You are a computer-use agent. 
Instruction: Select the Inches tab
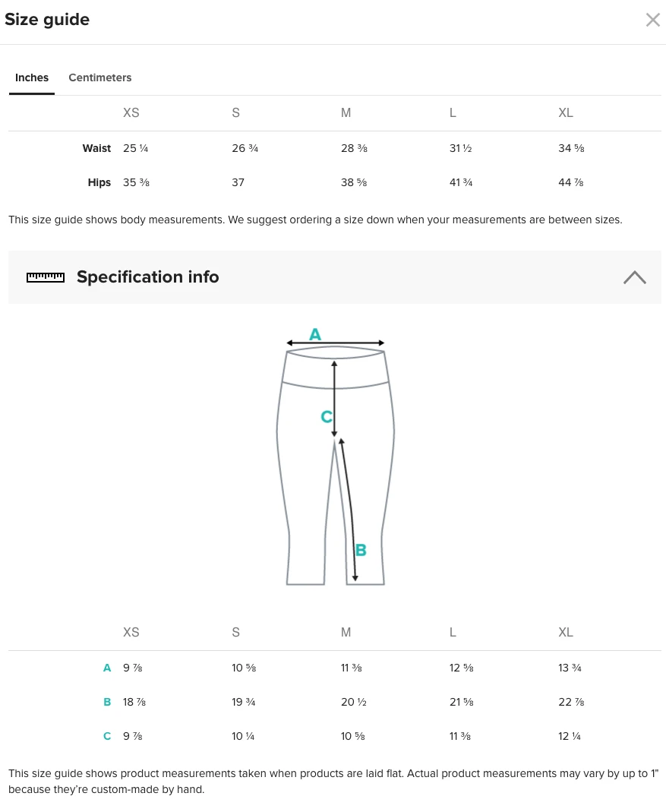pyautogui.click(x=32, y=77)
